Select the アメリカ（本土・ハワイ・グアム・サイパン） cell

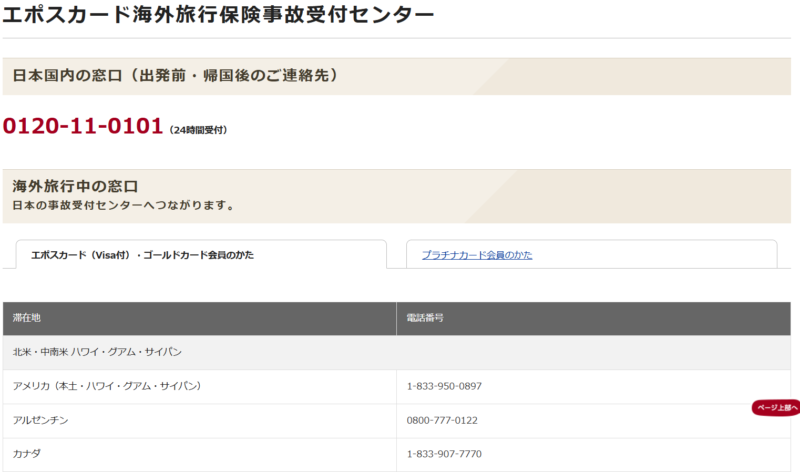(x=108, y=386)
